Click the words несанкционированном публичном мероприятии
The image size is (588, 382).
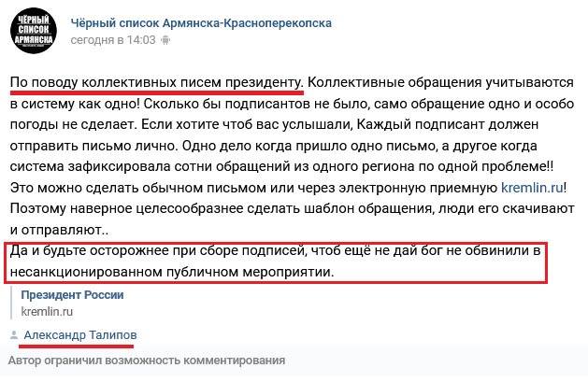pos(172,272)
